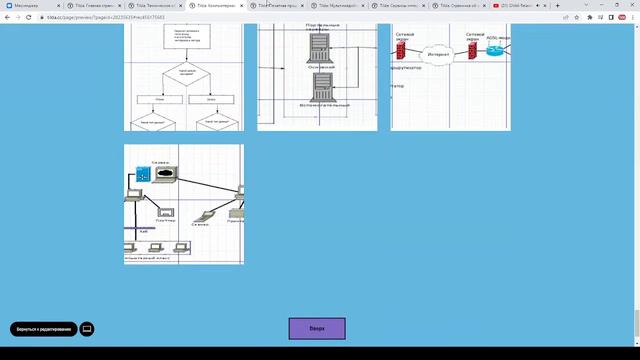Expand the tab search chevron
The height and width of the screenshot is (360, 640).
pos(587,5)
